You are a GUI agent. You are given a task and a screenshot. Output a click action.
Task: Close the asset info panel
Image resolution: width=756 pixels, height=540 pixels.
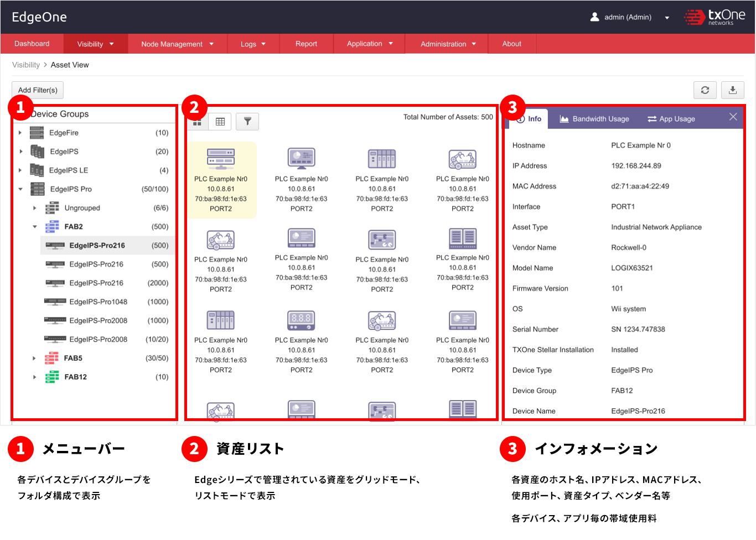coord(733,117)
